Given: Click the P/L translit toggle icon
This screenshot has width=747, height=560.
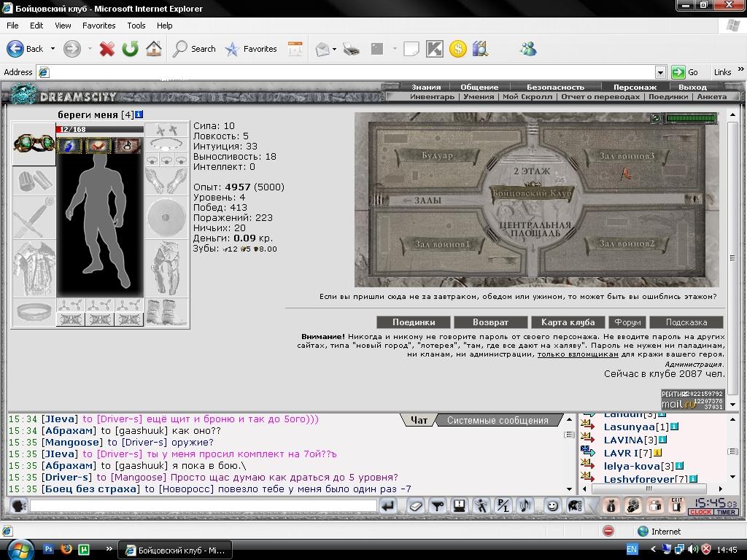Looking at the screenshot, I should click(x=503, y=506).
